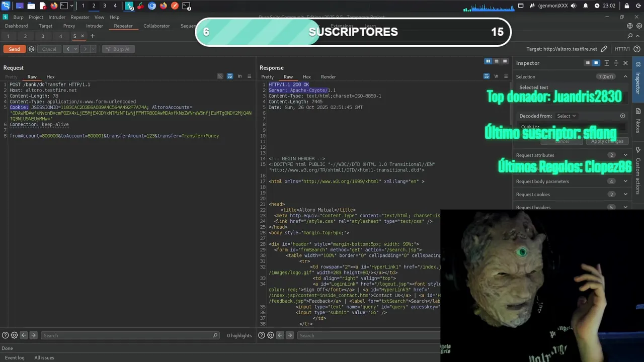Dock Inspector to left layout icon
644x362 pixels.
click(587, 63)
